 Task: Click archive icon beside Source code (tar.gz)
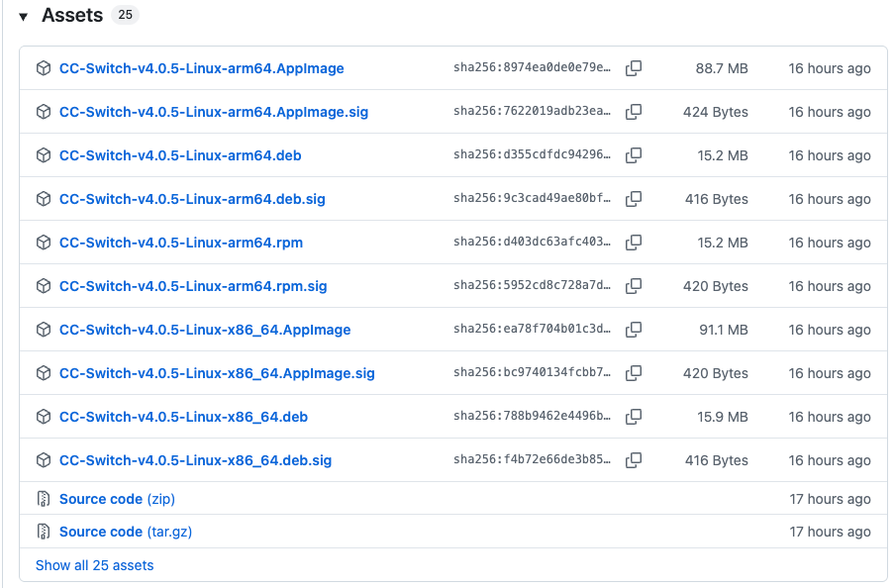point(44,532)
